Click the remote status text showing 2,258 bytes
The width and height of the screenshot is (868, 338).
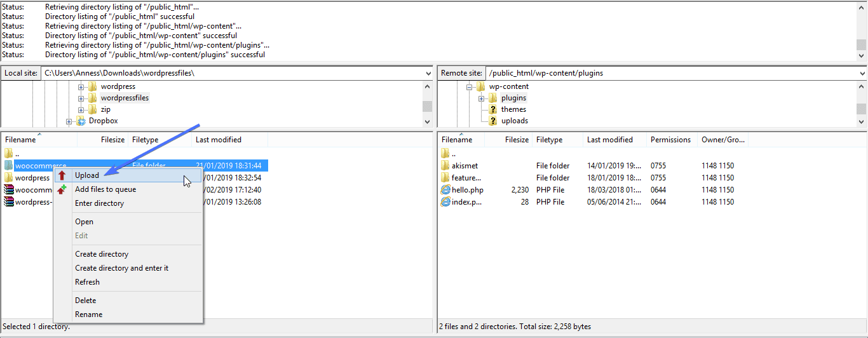pyautogui.click(x=515, y=327)
